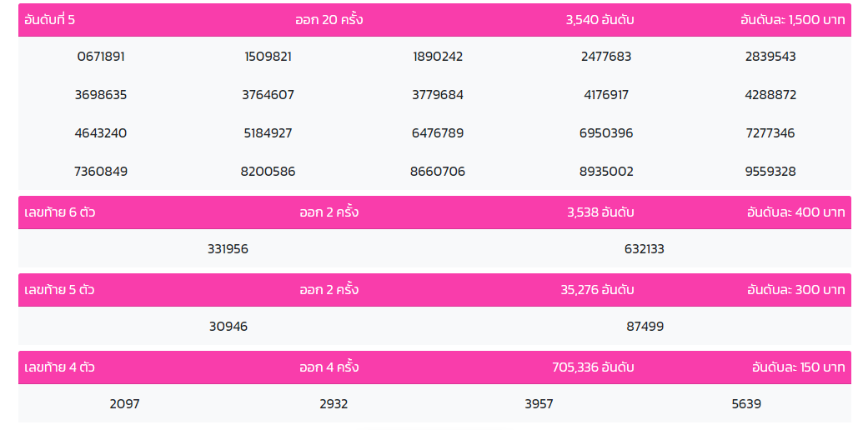Select six-digit number 632133

645,249
